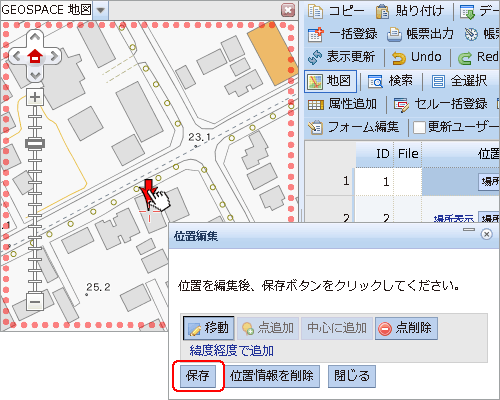The height and width of the screenshot is (400, 500).
Task: Click 位置情報を削除 button
Action: (x=272, y=376)
